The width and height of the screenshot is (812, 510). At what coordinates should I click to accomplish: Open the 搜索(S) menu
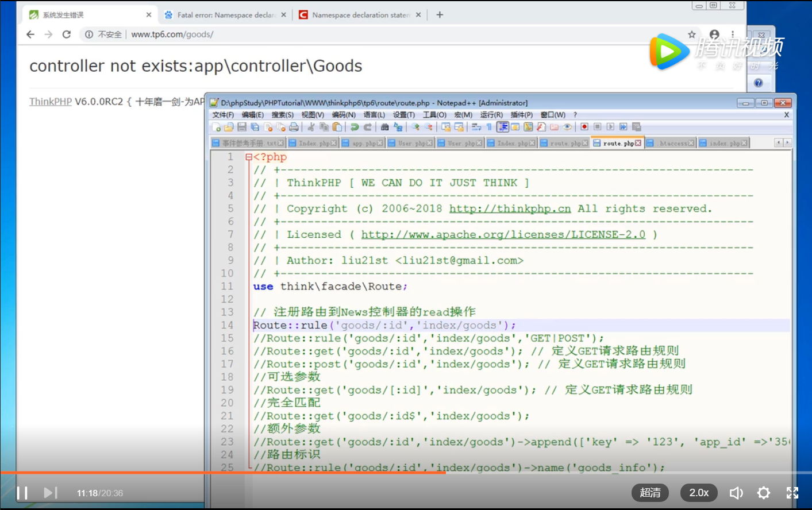coord(283,115)
